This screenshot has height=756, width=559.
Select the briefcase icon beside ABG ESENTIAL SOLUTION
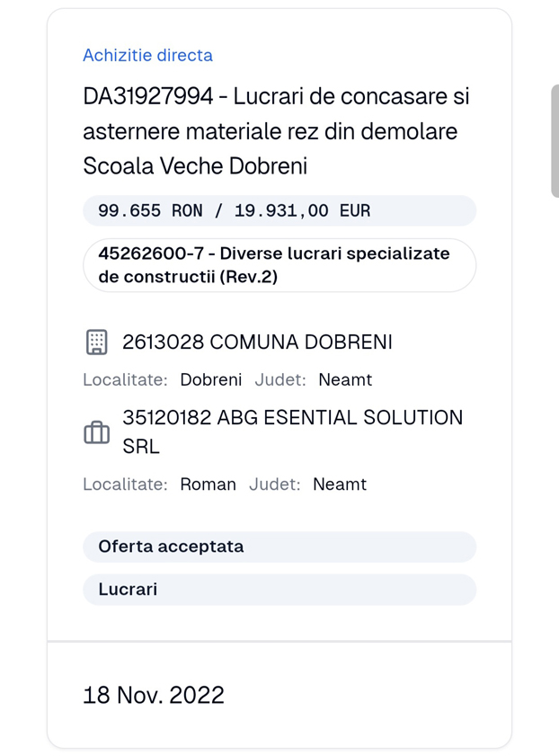point(96,431)
